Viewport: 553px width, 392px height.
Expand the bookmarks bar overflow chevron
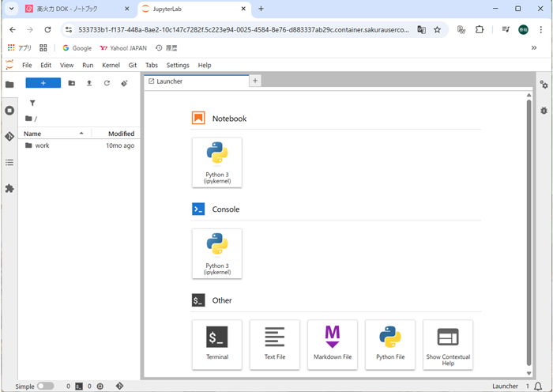tap(534, 48)
